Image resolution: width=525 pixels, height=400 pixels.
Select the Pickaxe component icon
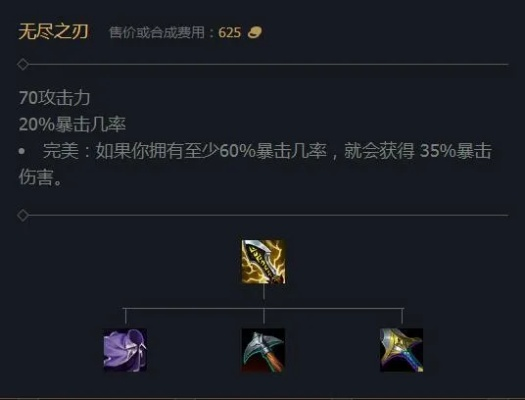pos(264,350)
